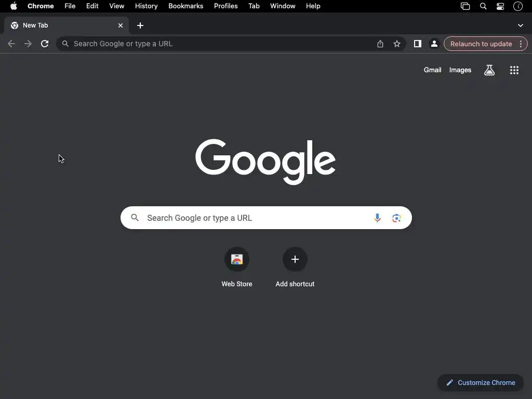Open Spotlight search in menu bar
The width and height of the screenshot is (532, 399).
pos(483,6)
